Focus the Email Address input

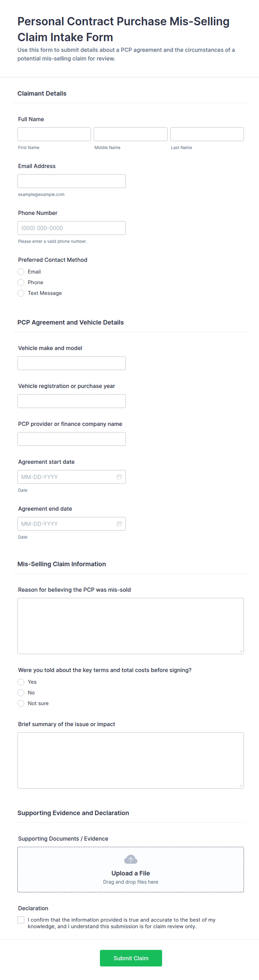coord(71,181)
